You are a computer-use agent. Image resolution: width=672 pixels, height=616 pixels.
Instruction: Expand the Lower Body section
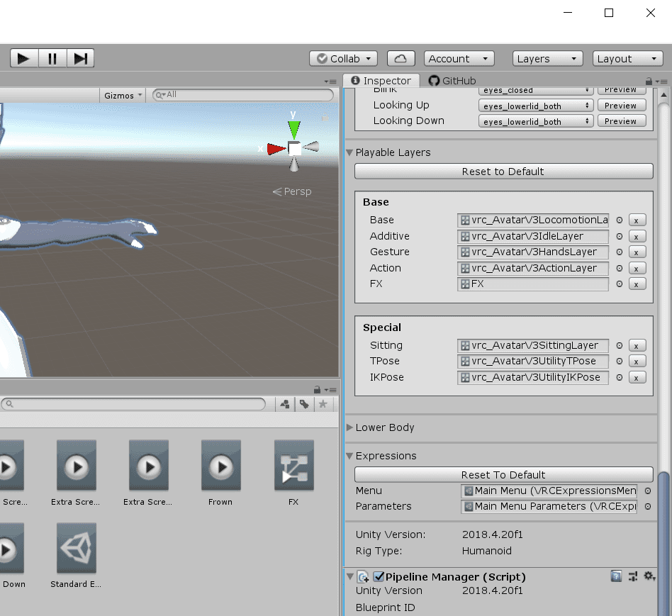pyautogui.click(x=349, y=427)
